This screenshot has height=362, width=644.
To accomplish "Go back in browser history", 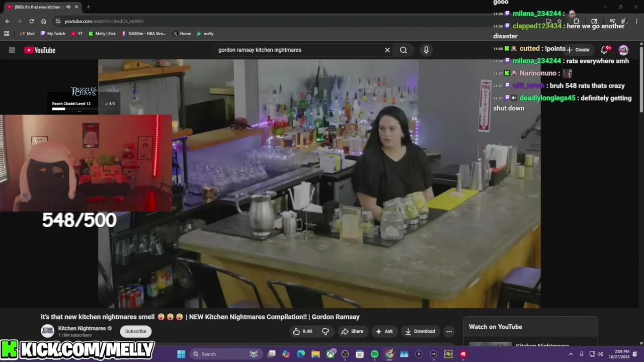I will click(x=7, y=21).
